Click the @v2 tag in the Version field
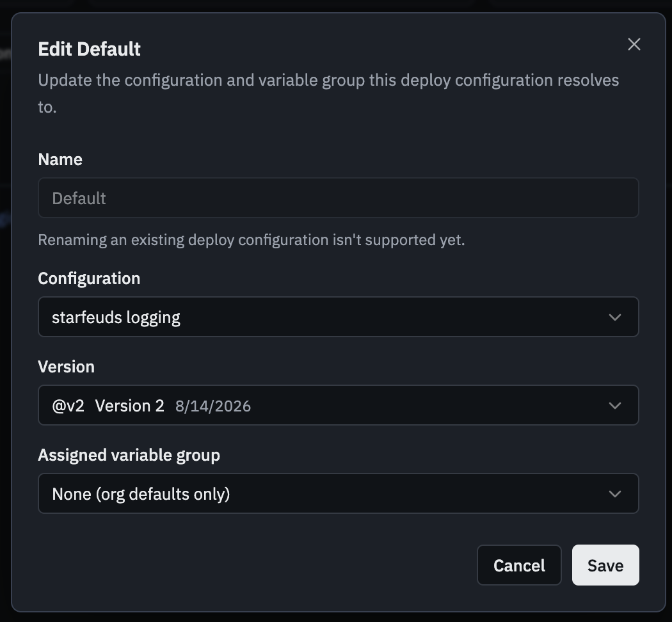The width and height of the screenshot is (672, 622). point(68,406)
